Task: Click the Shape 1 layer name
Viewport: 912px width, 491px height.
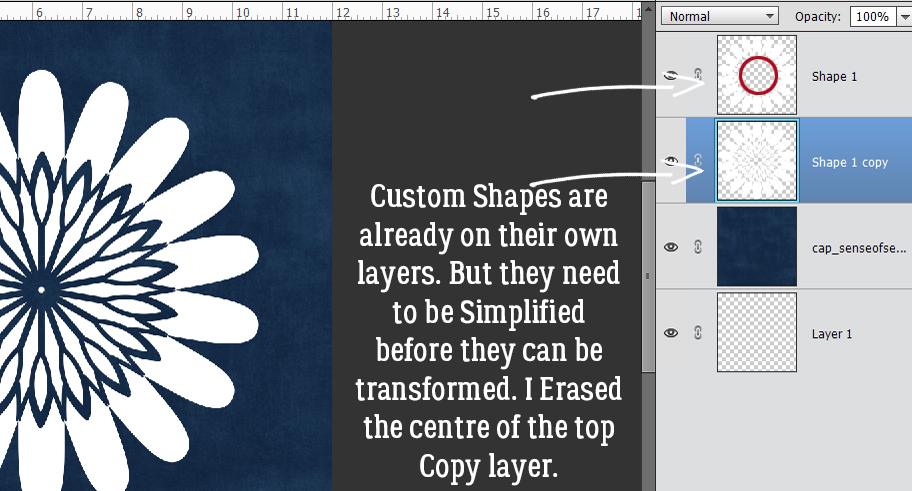Action: (x=834, y=76)
